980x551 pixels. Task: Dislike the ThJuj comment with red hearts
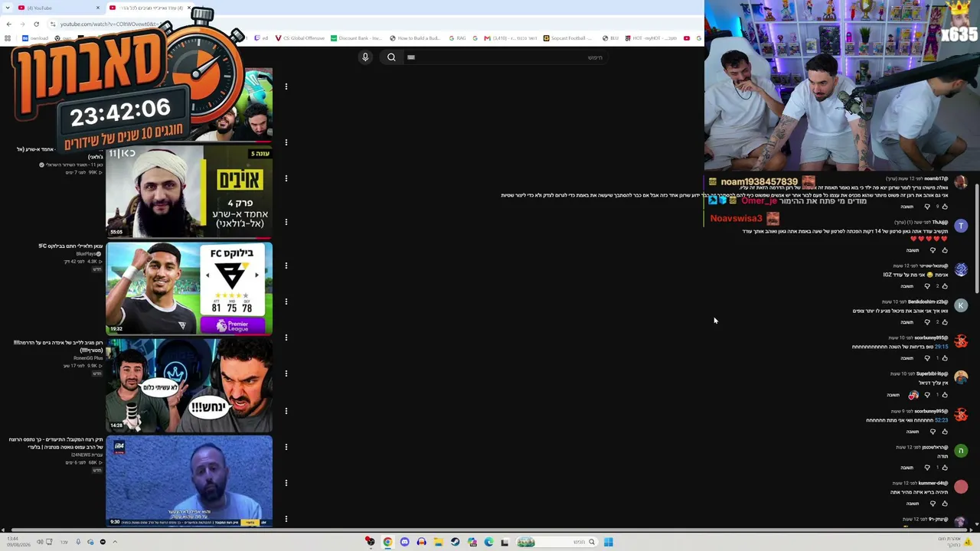(x=933, y=250)
